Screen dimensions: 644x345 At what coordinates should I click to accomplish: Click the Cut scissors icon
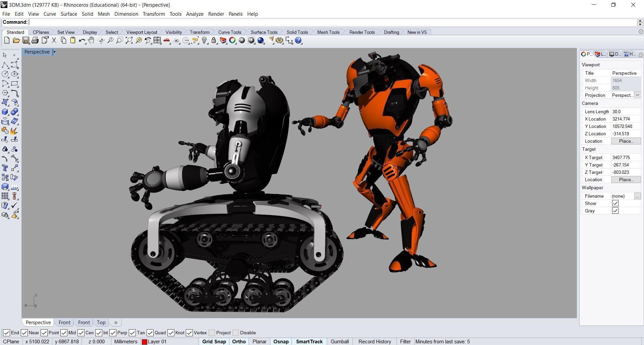(54, 41)
